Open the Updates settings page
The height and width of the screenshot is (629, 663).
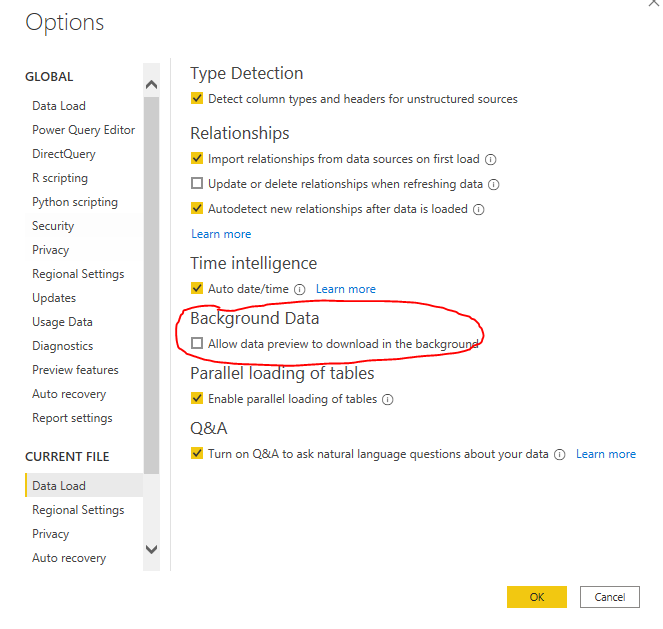tap(54, 298)
